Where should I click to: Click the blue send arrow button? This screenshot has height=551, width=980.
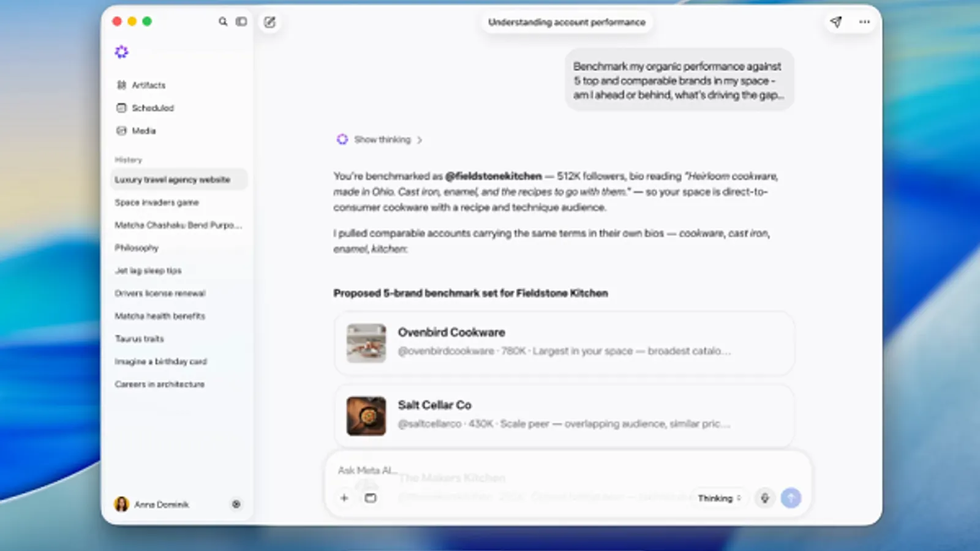(791, 498)
